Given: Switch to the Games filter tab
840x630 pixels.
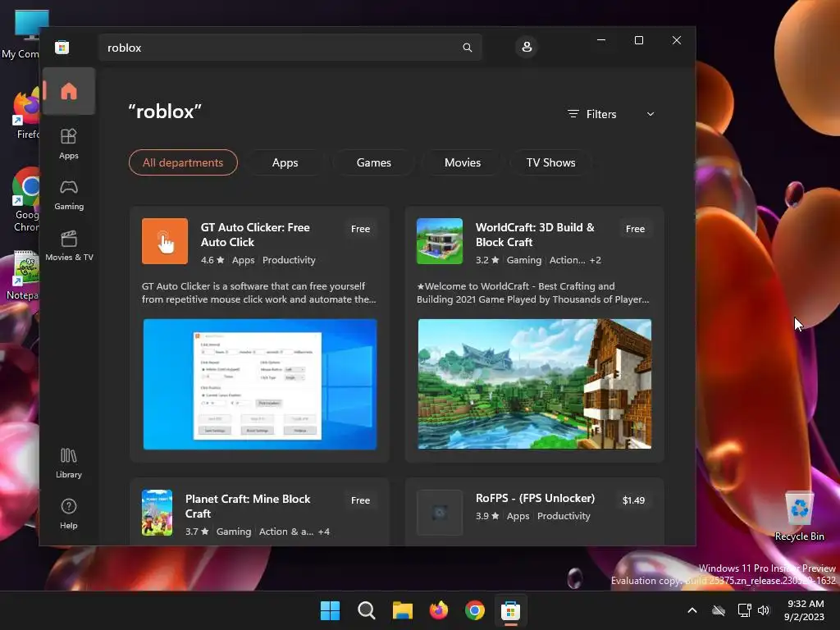Looking at the screenshot, I should click(x=373, y=162).
